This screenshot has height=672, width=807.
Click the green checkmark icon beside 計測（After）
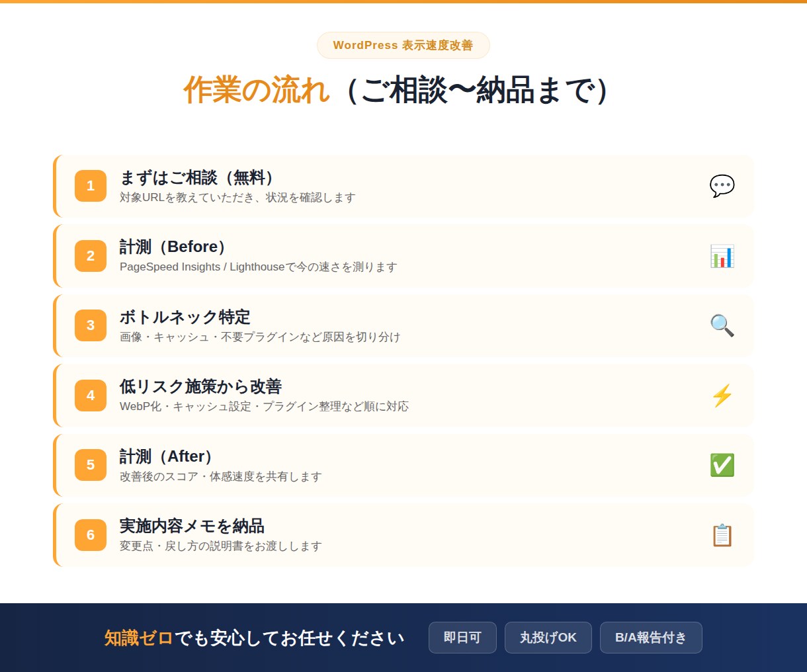click(x=722, y=465)
